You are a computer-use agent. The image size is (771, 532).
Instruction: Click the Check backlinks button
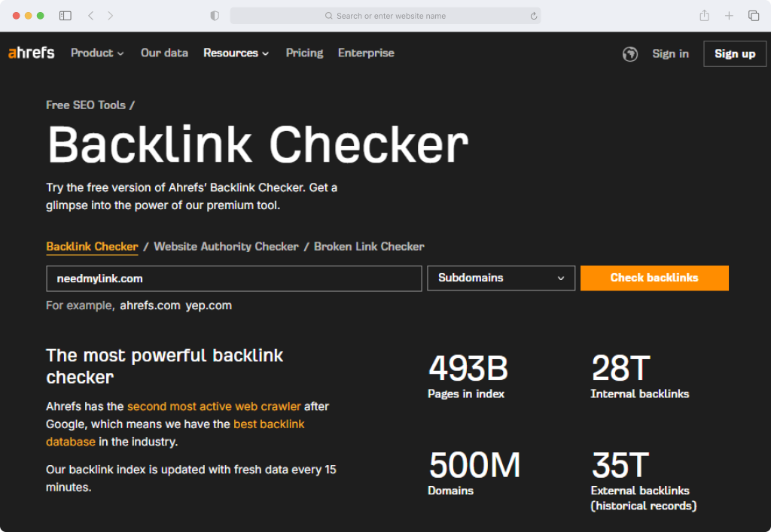click(654, 278)
